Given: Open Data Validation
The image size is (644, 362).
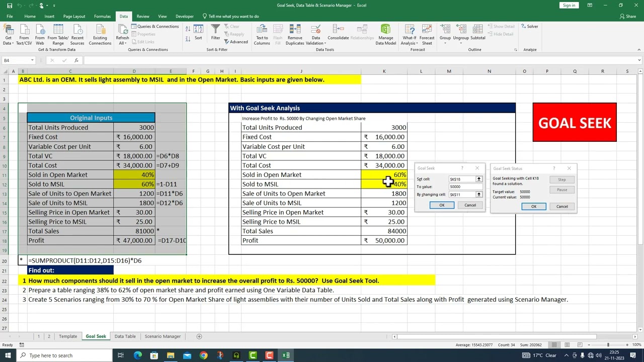Looking at the screenshot, I should (x=316, y=34).
